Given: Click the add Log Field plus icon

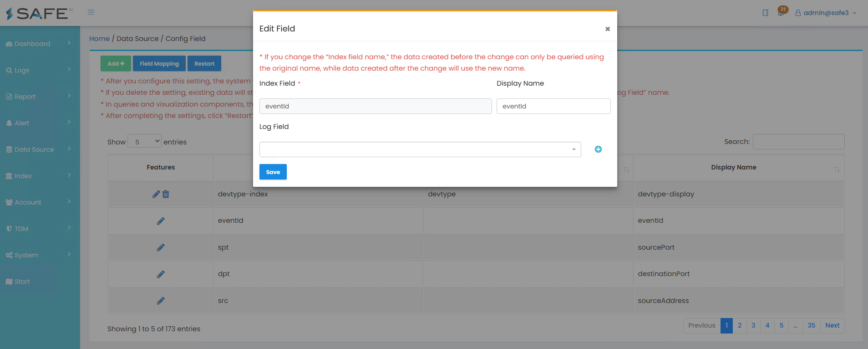Looking at the screenshot, I should tap(598, 149).
